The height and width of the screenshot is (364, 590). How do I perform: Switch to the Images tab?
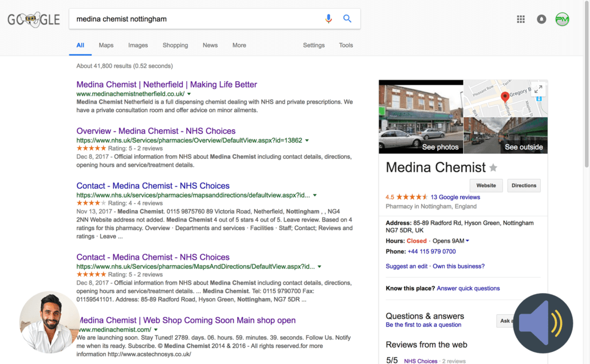[x=138, y=45]
